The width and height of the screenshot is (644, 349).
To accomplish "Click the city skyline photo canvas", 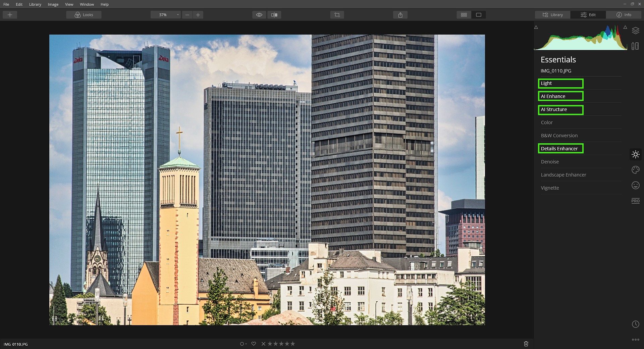I will point(267,180).
